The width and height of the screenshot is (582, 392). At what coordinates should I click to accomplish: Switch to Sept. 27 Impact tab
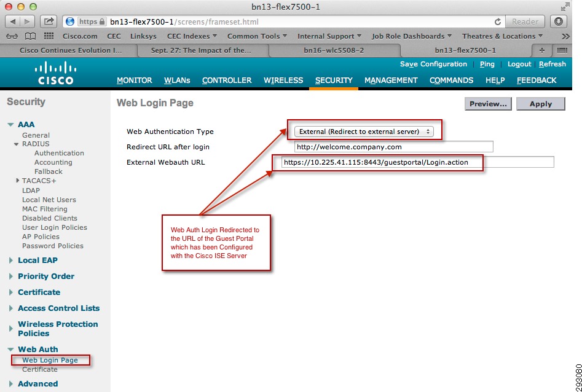[x=201, y=50]
